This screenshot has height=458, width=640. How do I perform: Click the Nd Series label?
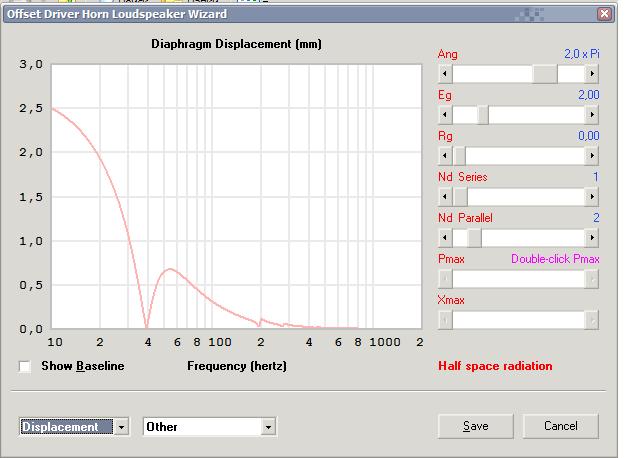click(x=462, y=177)
